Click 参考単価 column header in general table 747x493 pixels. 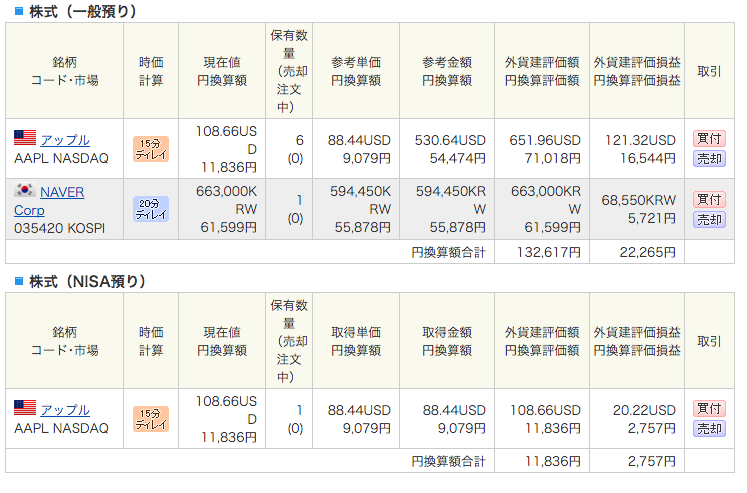pos(356,71)
